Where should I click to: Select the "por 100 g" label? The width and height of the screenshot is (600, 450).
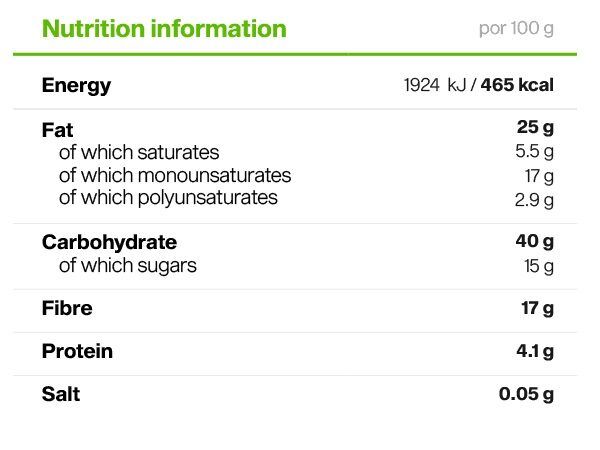(x=516, y=28)
